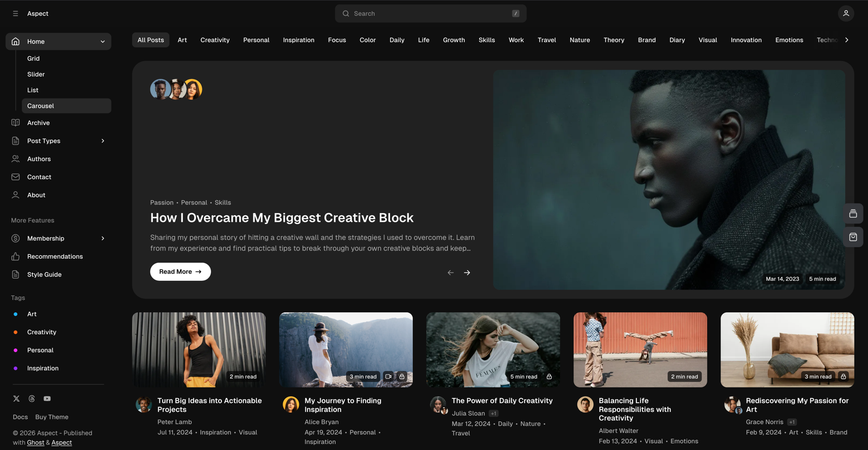Select the Theory tag tab
This screenshot has width=868, height=450.
(x=614, y=40)
